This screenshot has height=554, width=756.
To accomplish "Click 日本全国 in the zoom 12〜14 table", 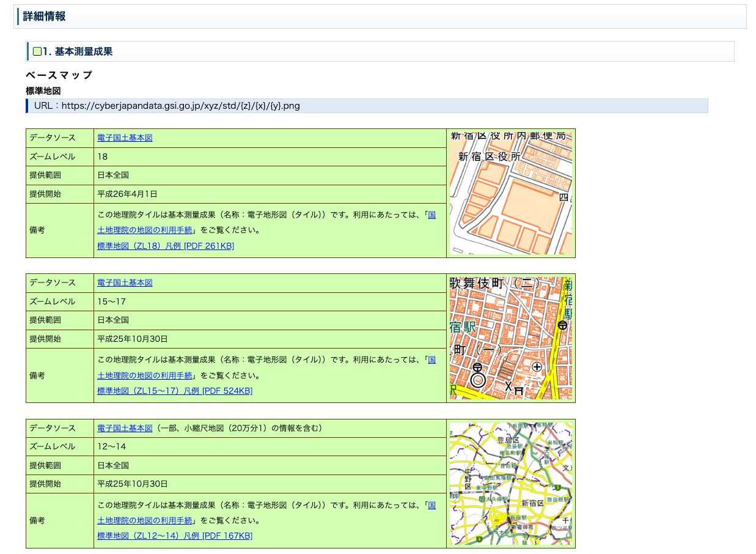I will pos(113,465).
